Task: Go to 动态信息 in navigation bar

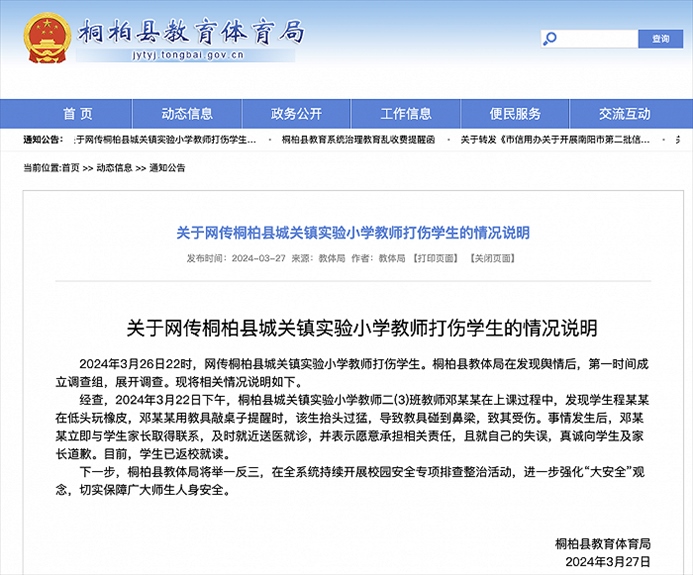Action: (x=187, y=113)
